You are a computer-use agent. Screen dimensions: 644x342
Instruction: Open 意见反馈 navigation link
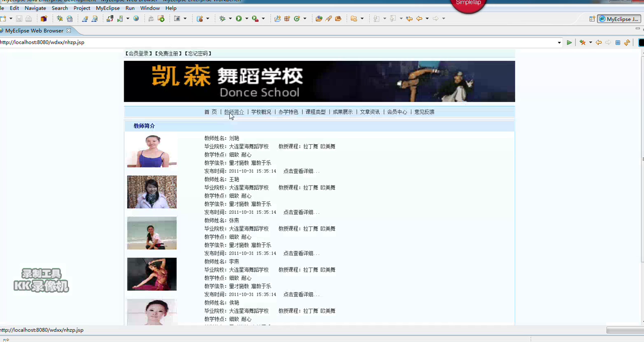(x=424, y=112)
